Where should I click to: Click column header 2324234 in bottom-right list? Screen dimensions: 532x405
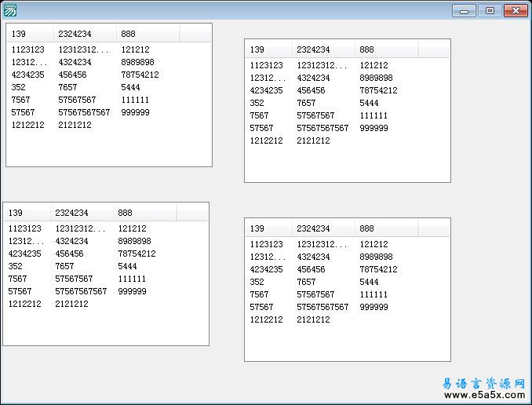pyautogui.click(x=323, y=228)
